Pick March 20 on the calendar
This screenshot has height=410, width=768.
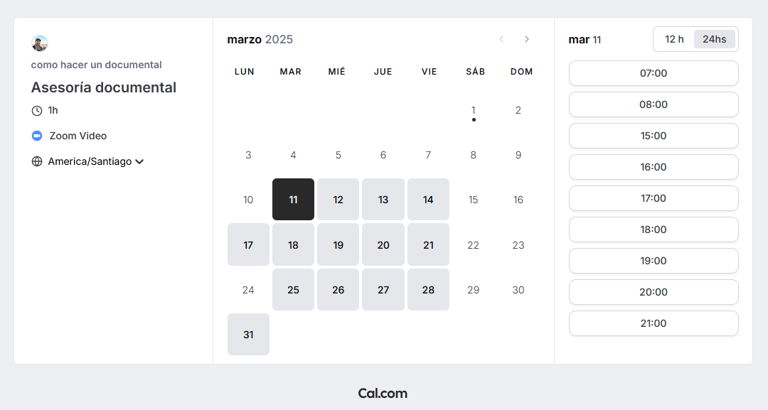(383, 245)
